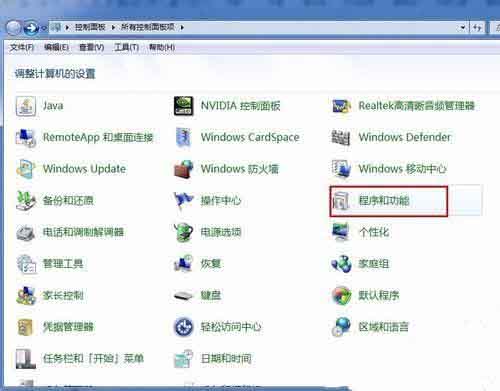Click the Windows 移动中心 icon
Screen dimensions: 500x391
[341, 169]
